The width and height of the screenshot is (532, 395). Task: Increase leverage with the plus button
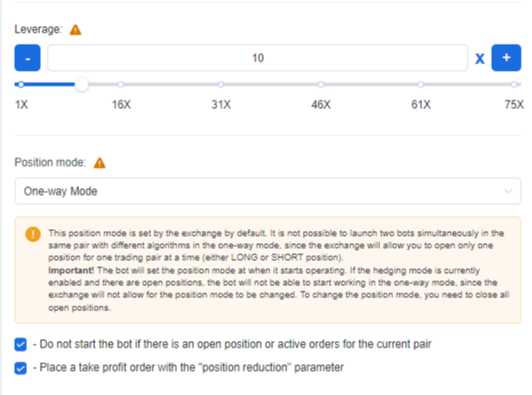pyautogui.click(x=506, y=58)
